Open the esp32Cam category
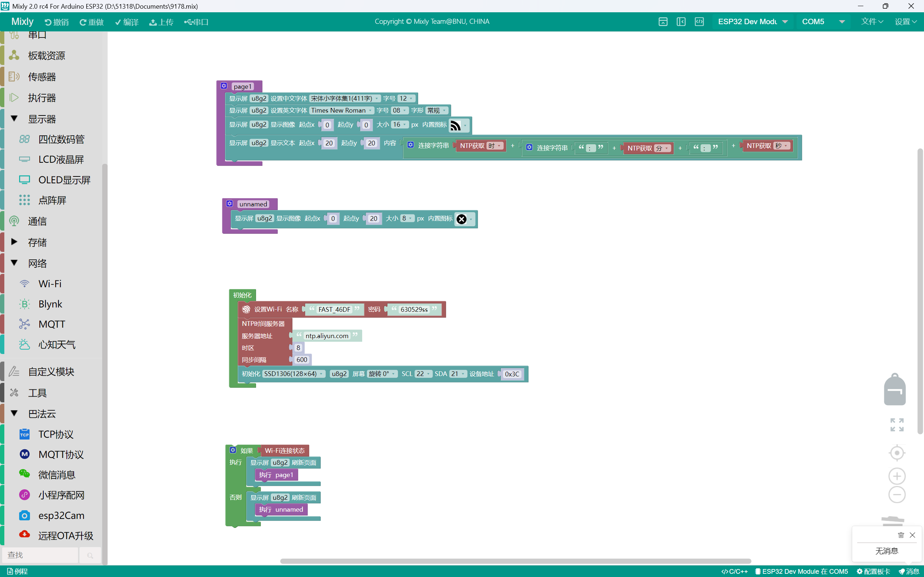 click(x=61, y=515)
